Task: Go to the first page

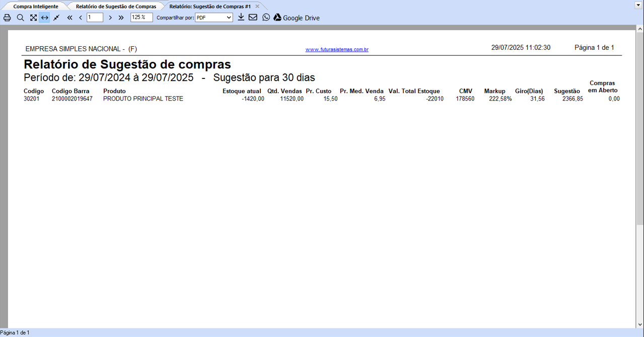Action: (x=69, y=18)
